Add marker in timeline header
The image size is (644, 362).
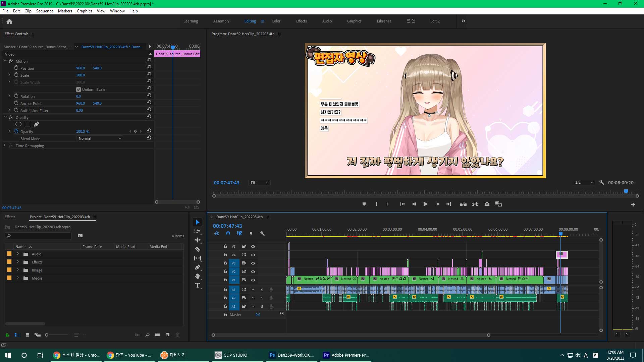point(251,233)
